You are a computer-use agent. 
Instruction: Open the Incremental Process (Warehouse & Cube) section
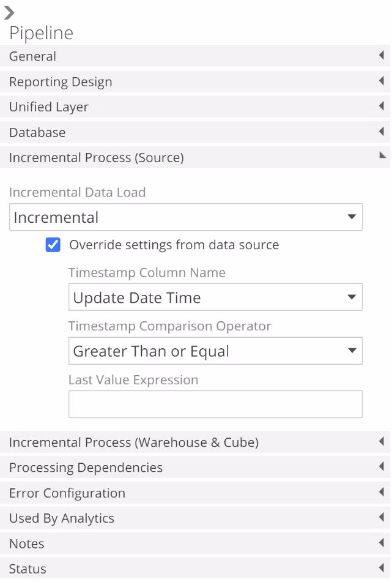(133, 442)
